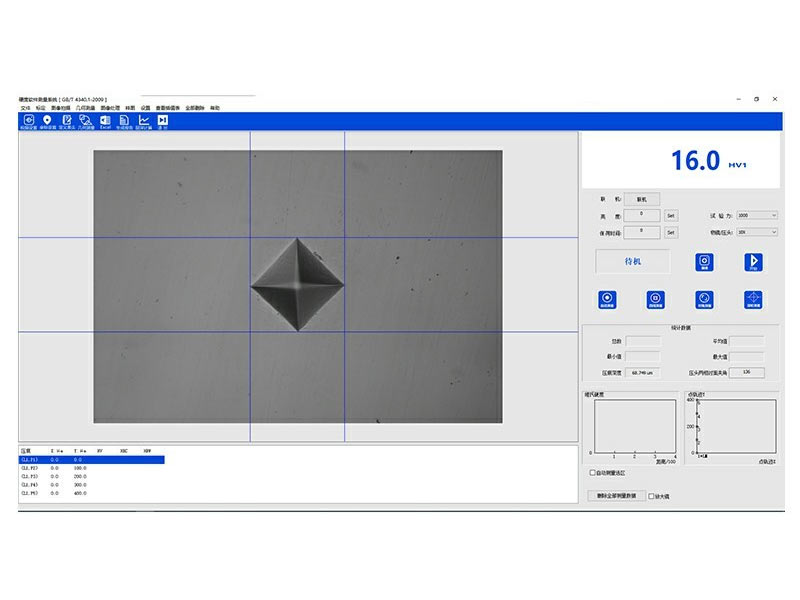Enable the 自动测量选区 checkbox
Image resolution: width=800 pixels, height=600 pixels.
(593, 472)
